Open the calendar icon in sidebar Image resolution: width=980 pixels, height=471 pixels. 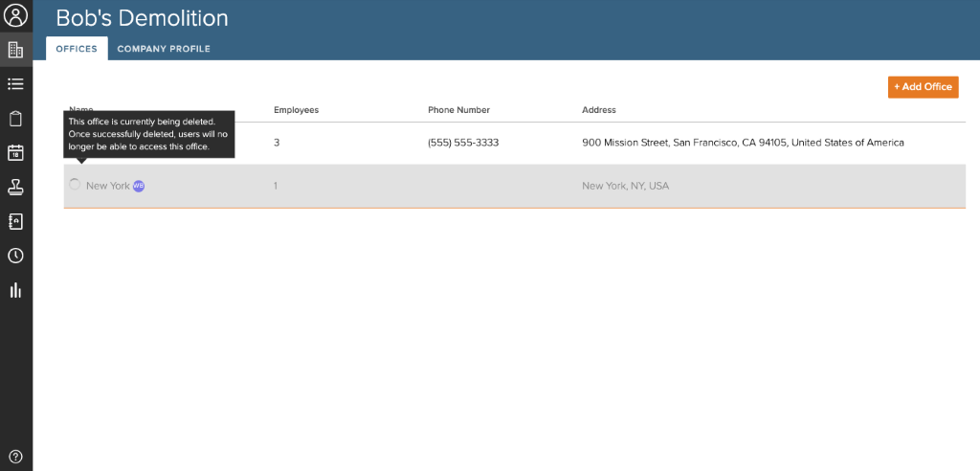coord(15,152)
